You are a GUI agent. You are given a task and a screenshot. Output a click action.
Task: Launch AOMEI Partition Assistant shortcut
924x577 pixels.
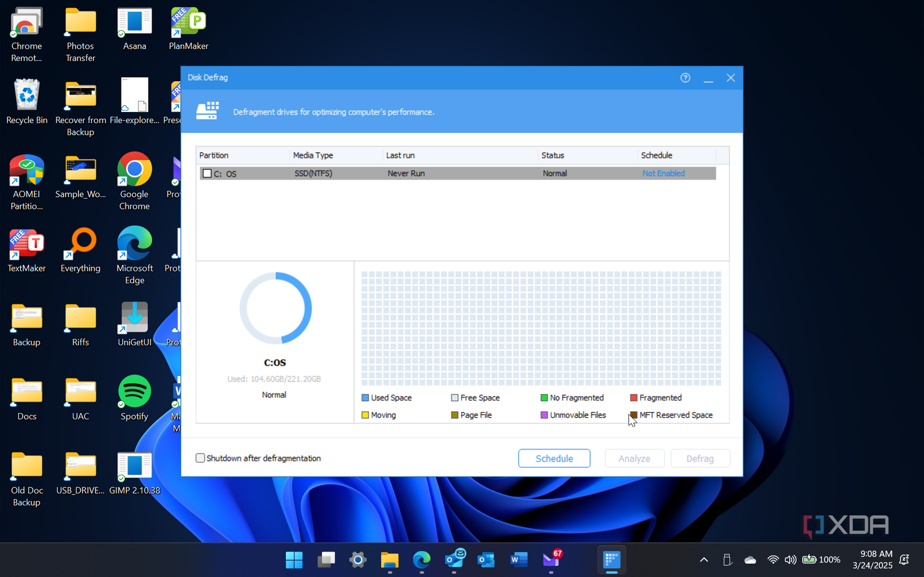click(26, 182)
